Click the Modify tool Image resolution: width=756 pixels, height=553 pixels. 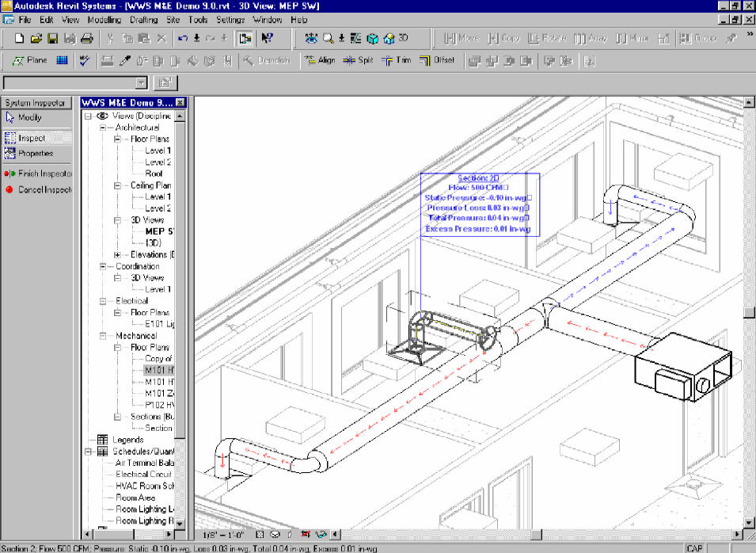[x=24, y=117]
